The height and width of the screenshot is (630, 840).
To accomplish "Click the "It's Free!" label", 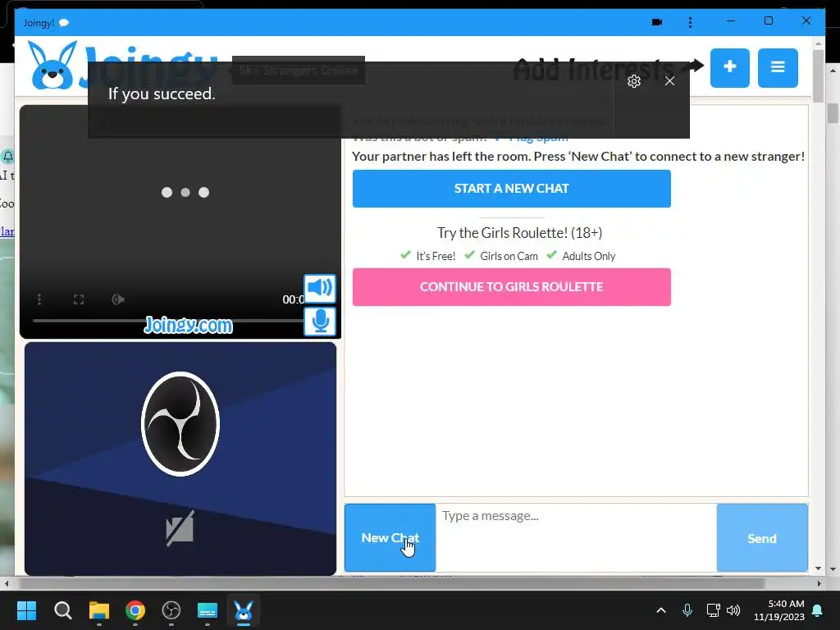I will click(436, 256).
